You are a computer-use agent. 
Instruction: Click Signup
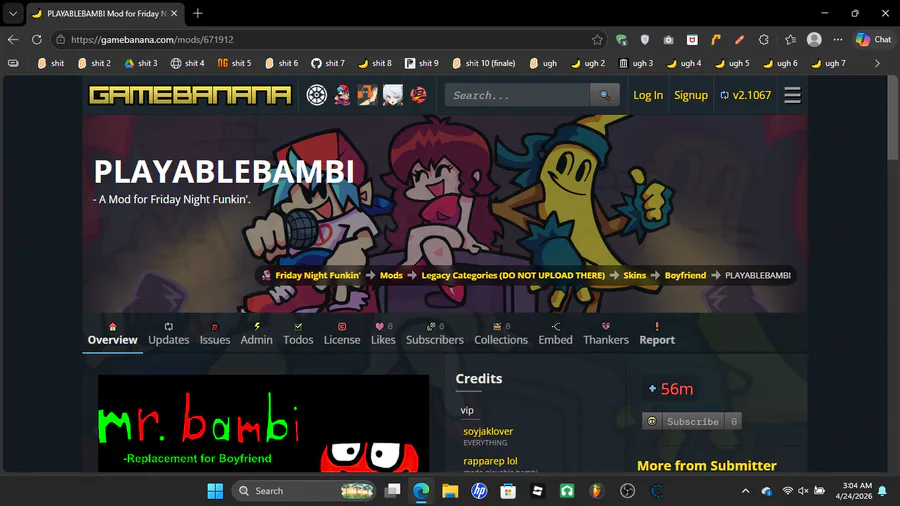690,95
